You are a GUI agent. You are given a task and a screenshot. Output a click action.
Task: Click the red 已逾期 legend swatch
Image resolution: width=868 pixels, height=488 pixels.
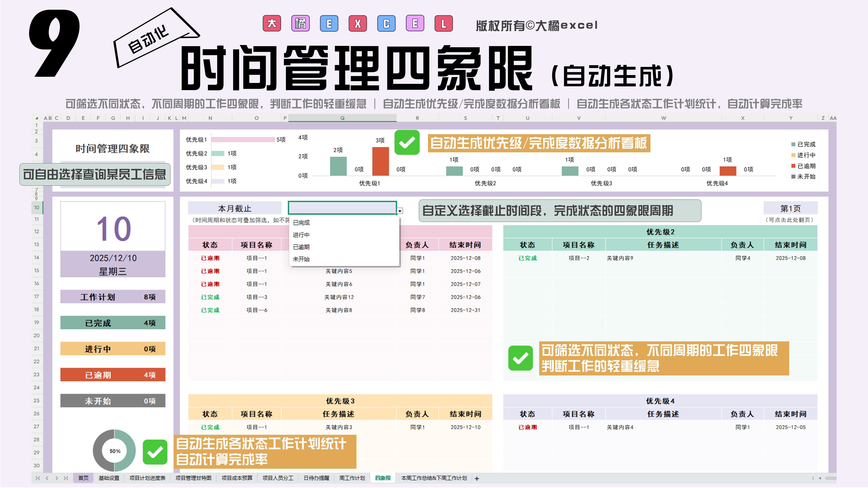tap(793, 166)
